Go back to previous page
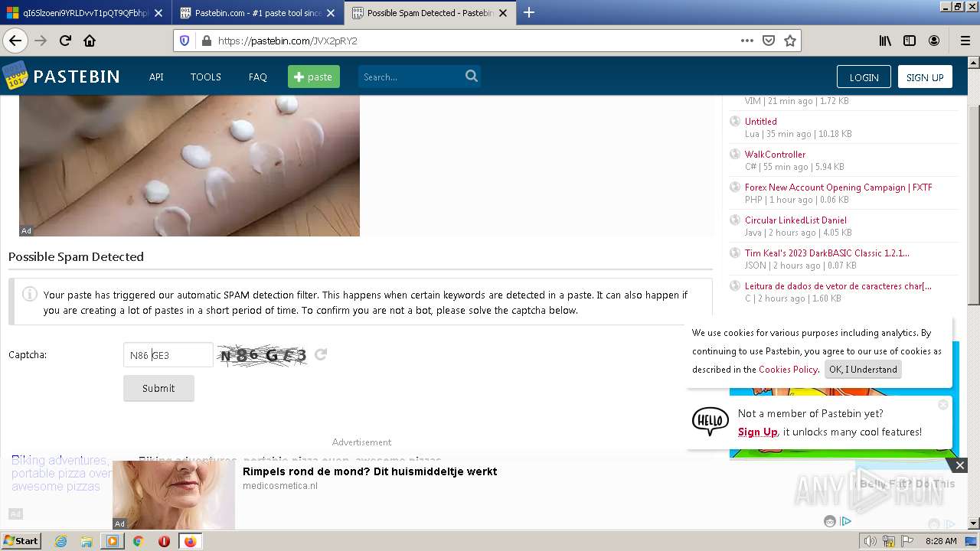The width and height of the screenshot is (980, 551). coord(15,41)
